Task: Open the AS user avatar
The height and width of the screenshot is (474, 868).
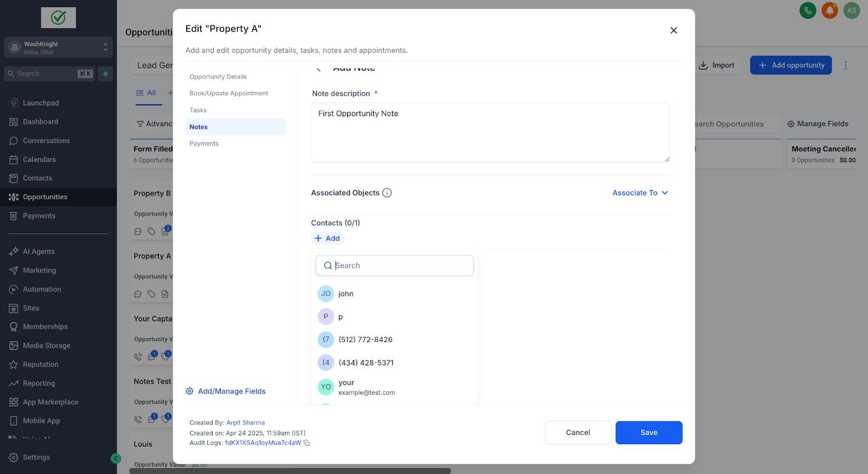Action: coord(851,10)
